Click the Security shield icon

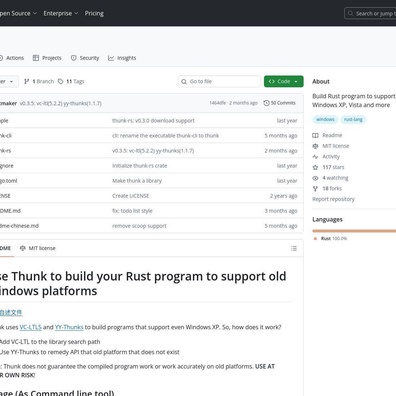coord(73,58)
